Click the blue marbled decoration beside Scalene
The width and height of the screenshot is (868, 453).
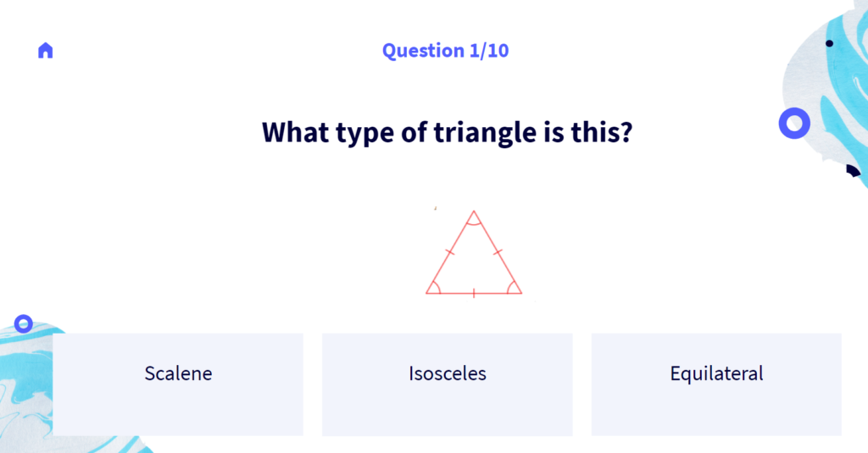[26, 387]
